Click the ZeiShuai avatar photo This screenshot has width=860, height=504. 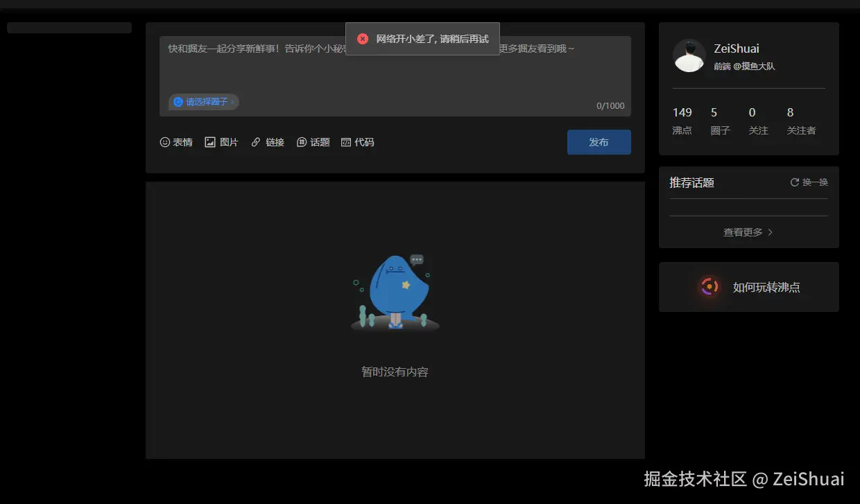(x=689, y=55)
